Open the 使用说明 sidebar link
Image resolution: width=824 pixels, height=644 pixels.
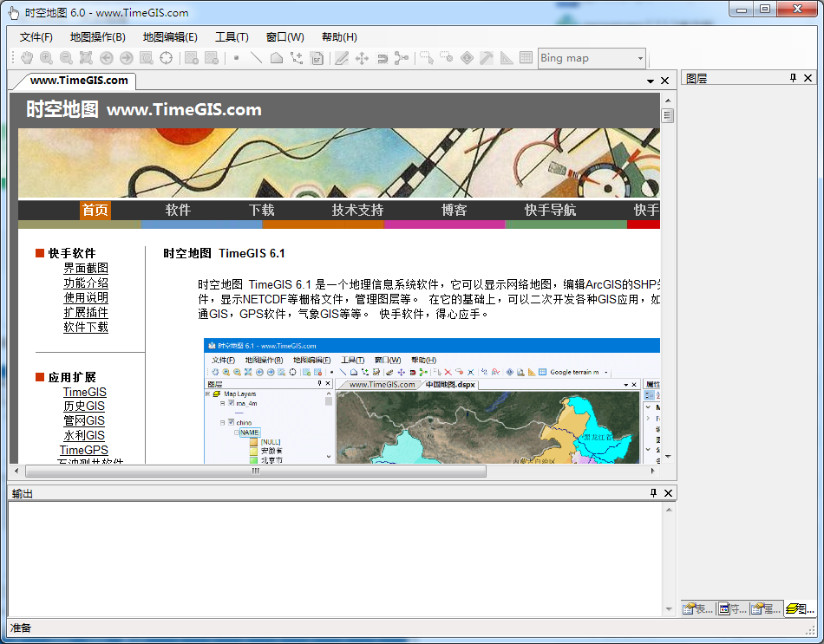pyautogui.click(x=86, y=297)
